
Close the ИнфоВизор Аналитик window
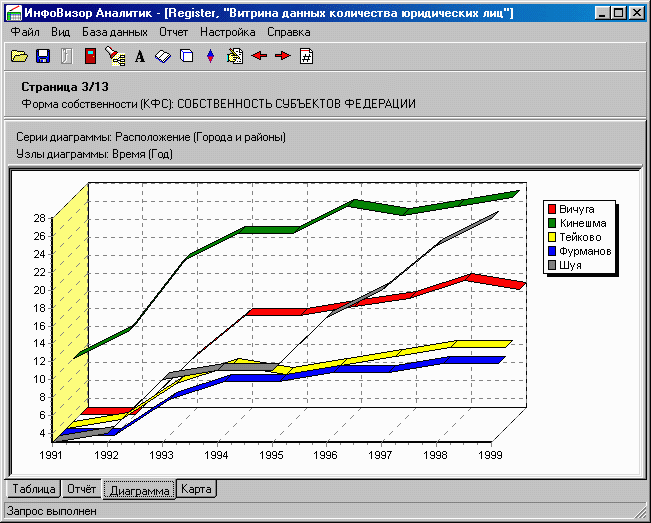tap(636, 13)
